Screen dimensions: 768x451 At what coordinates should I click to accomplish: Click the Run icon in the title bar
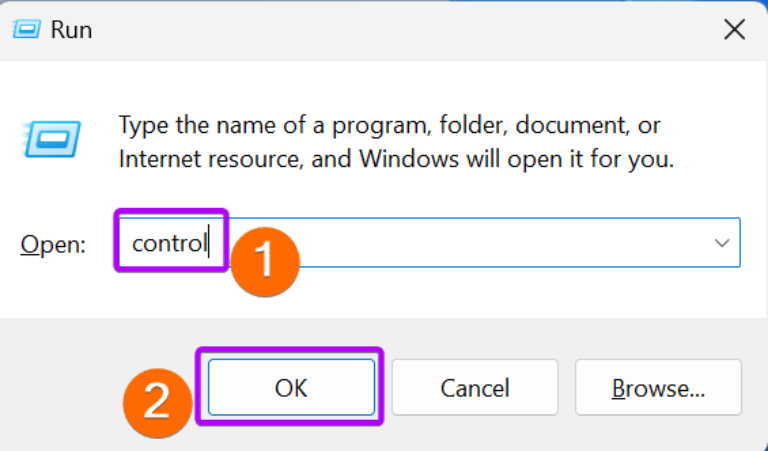pyautogui.click(x=26, y=29)
